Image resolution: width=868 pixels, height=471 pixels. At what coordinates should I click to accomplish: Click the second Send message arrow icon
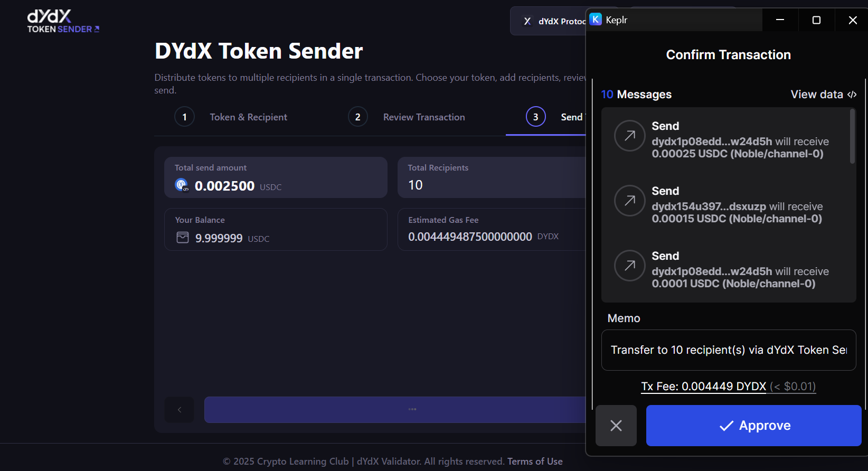pyautogui.click(x=629, y=201)
